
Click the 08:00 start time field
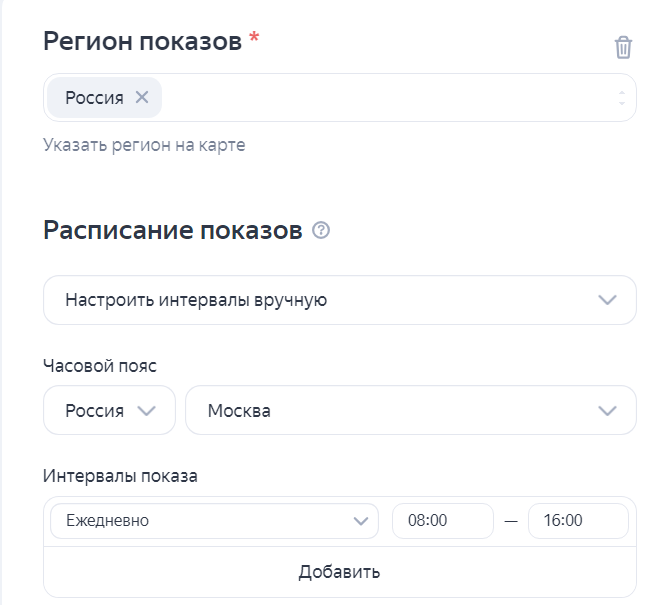[442, 520]
